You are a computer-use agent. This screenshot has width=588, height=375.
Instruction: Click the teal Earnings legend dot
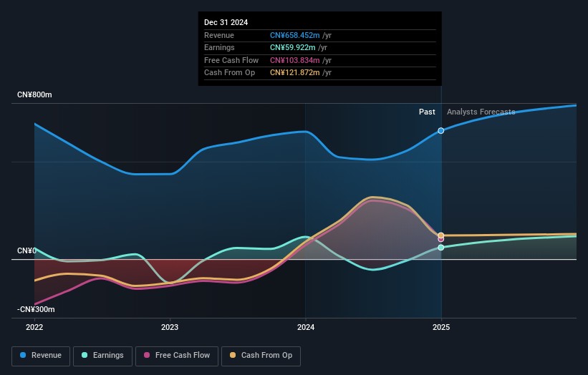pos(85,355)
